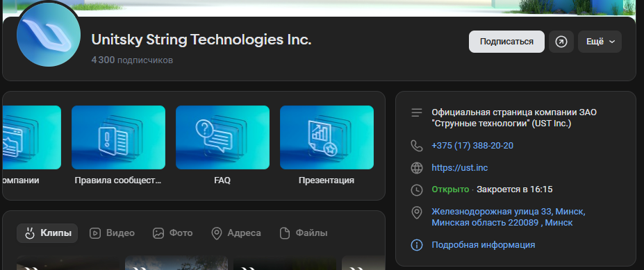The width and height of the screenshot is (644, 270).
Task: Click the Клипы hand gesture icon
Action: pyautogui.click(x=29, y=233)
